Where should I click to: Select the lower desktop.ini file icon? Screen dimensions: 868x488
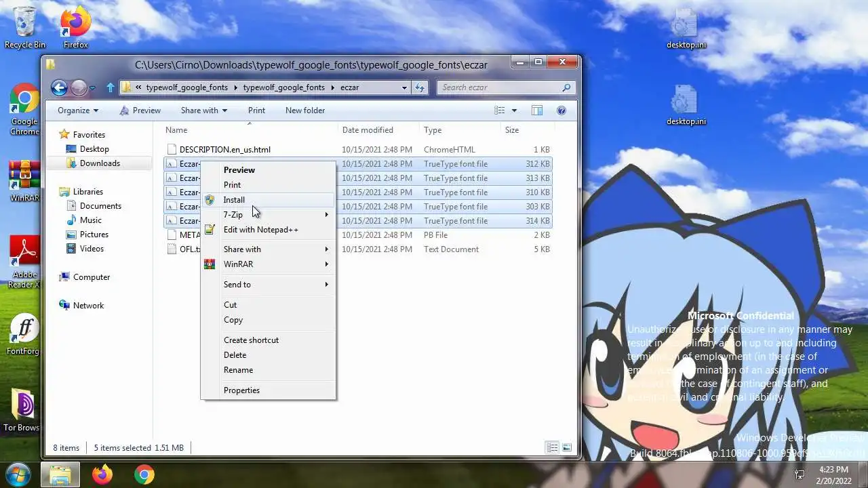click(686, 105)
